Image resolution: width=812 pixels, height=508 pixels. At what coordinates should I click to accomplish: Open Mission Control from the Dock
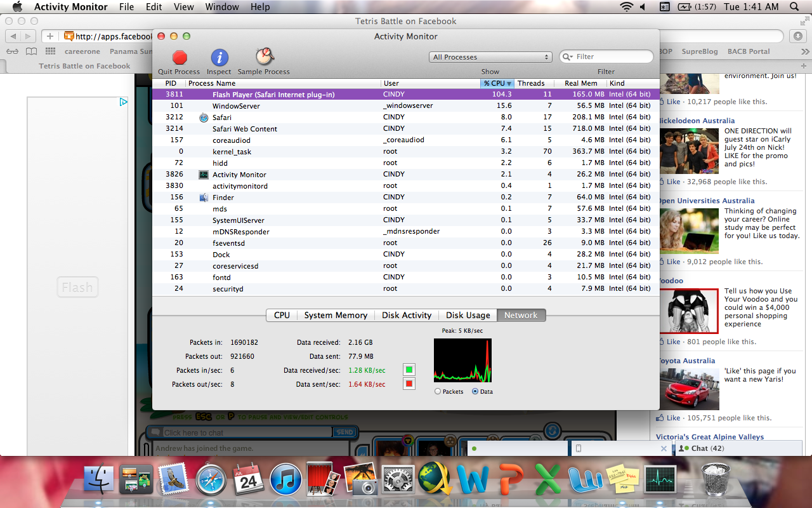point(136,479)
